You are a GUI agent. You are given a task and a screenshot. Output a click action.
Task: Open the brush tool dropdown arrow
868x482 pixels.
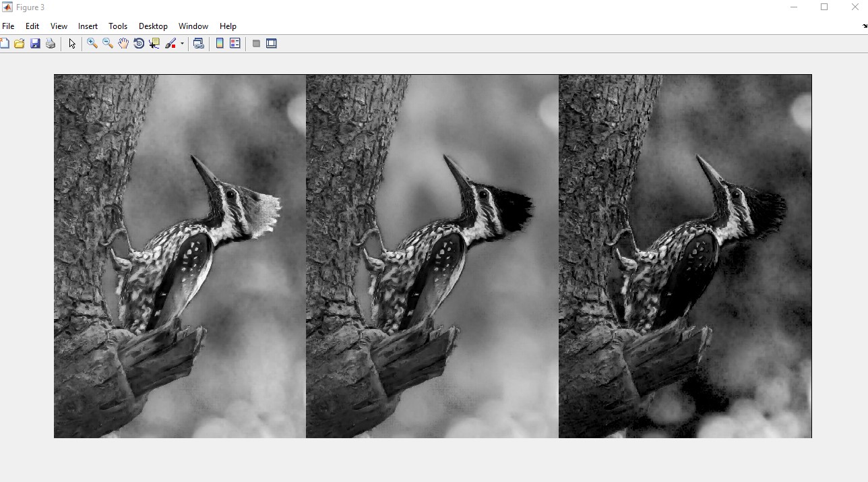point(181,43)
